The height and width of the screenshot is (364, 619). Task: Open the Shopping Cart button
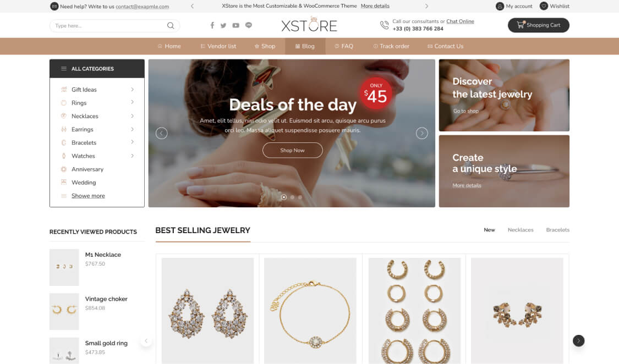(539, 25)
